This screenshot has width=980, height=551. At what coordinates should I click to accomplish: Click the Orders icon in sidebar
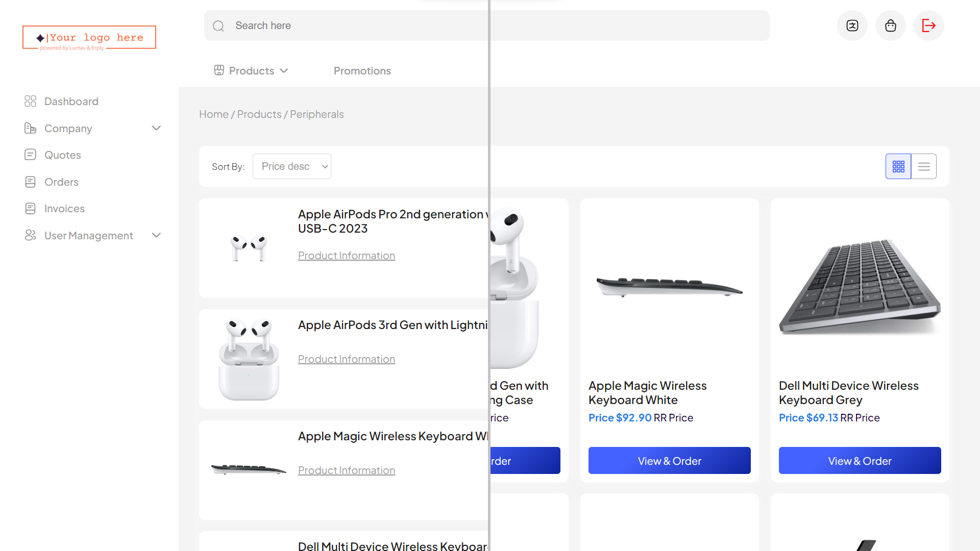[x=30, y=182]
